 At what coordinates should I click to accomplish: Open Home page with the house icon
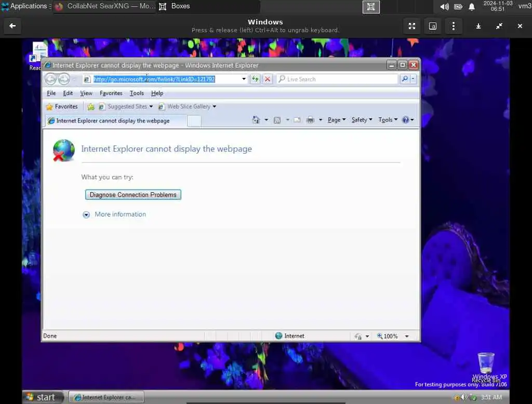[256, 120]
